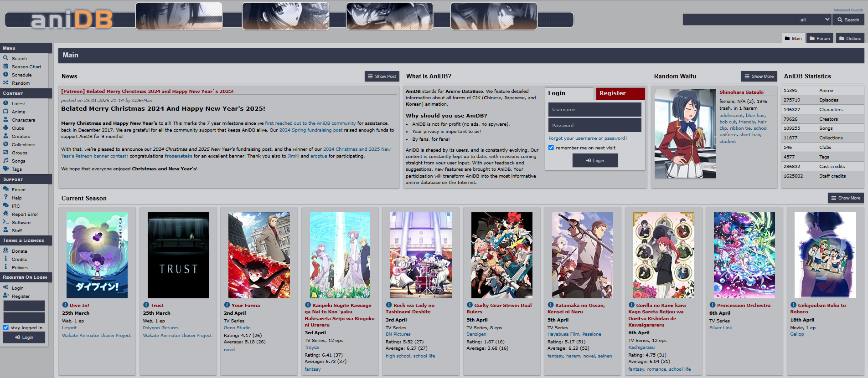Open the Outbox tab
This screenshot has width=868, height=378.
coord(850,39)
